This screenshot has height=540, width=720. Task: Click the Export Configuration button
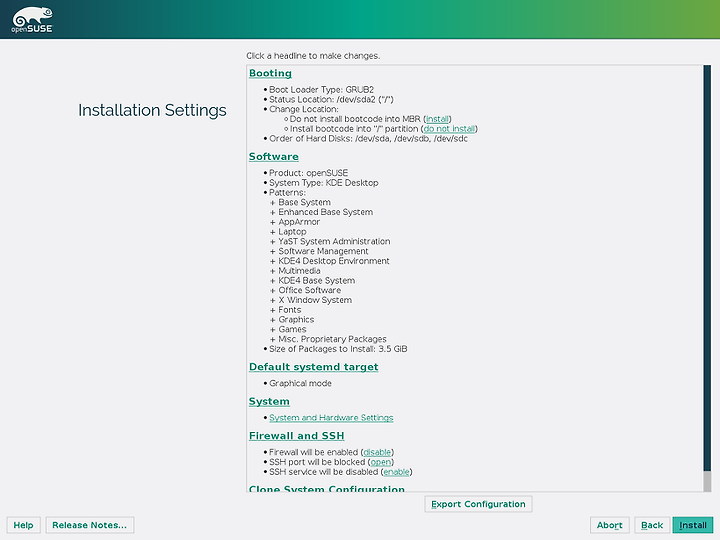(x=478, y=504)
